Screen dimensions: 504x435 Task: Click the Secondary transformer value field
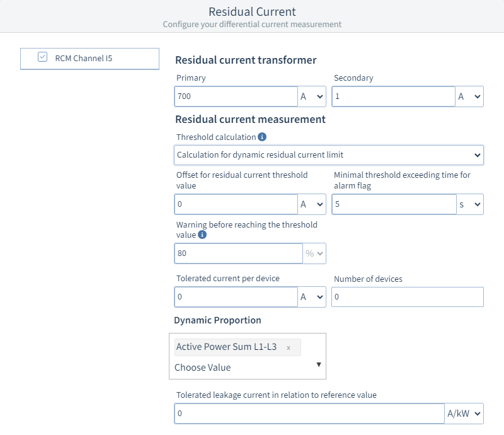393,96
